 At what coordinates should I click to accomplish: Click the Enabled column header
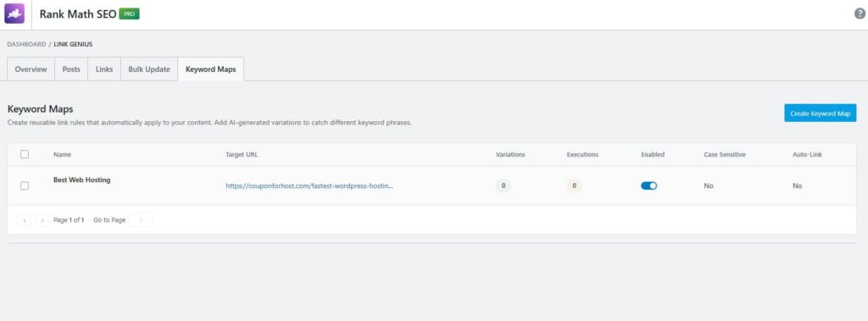point(653,154)
